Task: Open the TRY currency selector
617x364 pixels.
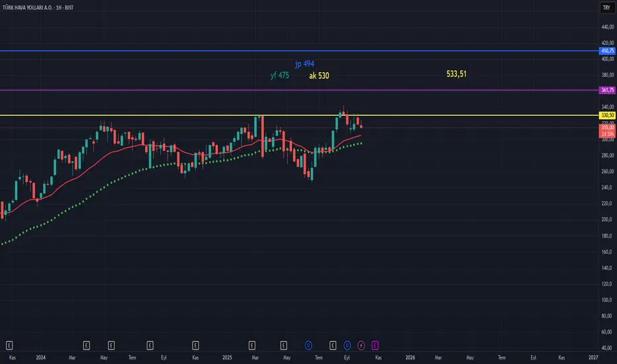Action: point(606,7)
